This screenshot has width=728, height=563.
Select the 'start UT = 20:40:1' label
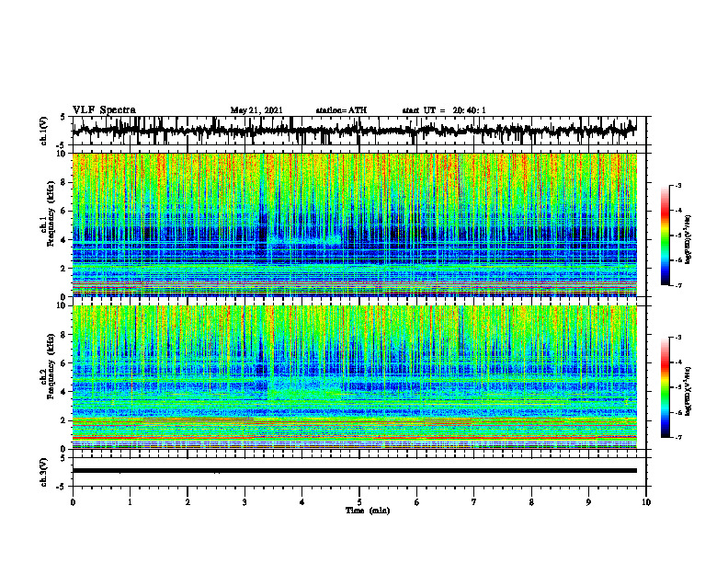pos(444,110)
